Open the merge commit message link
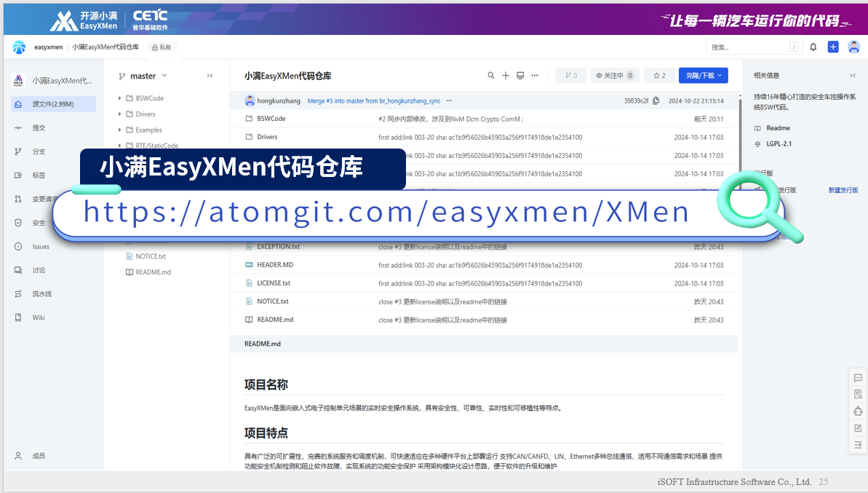 pyautogui.click(x=374, y=100)
